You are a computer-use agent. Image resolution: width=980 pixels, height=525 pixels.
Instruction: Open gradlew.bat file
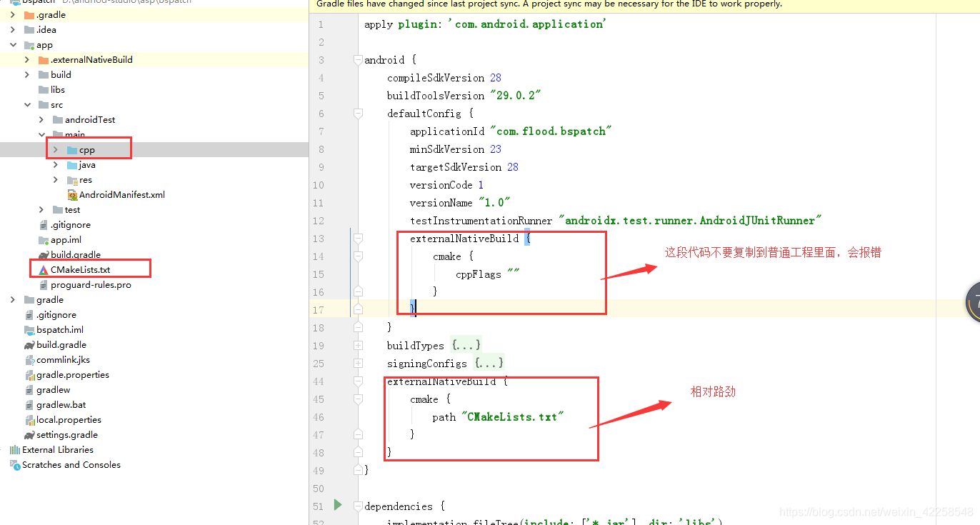[x=61, y=405]
